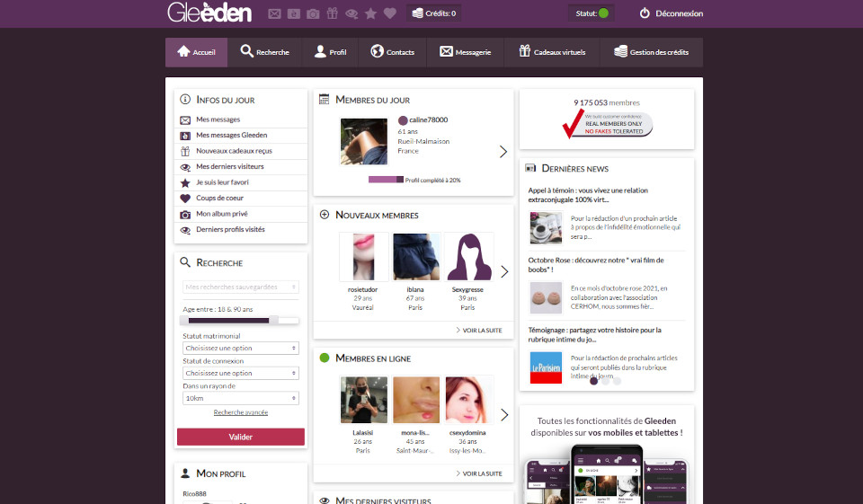This screenshot has width=863, height=504.
Task: Open Mes messages in Infos du jour
Action: tap(218, 119)
